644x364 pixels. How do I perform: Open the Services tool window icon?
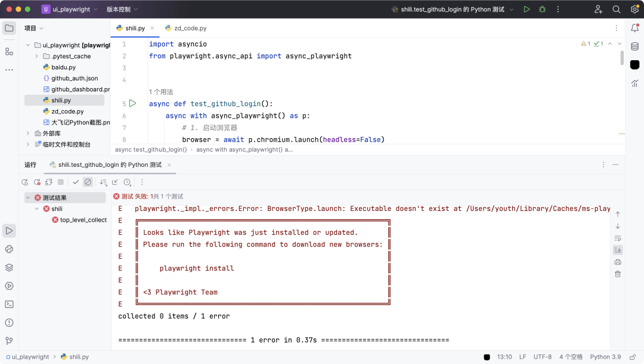click(x=9, y=286)
